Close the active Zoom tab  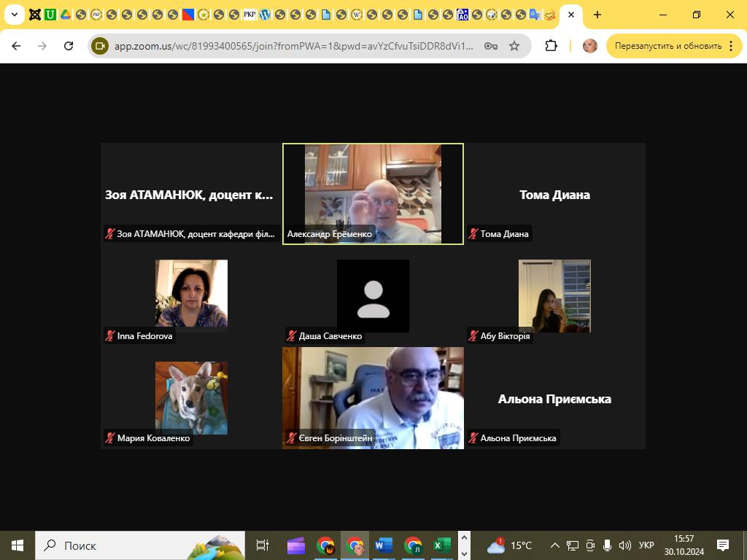point(571,15)
